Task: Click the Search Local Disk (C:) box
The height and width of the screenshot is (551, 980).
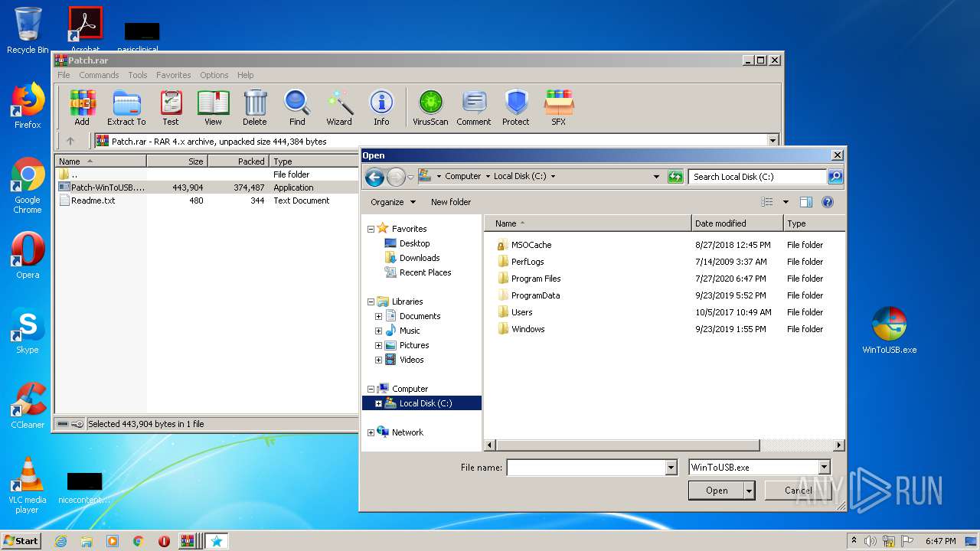Action: [x=758, y=177]
